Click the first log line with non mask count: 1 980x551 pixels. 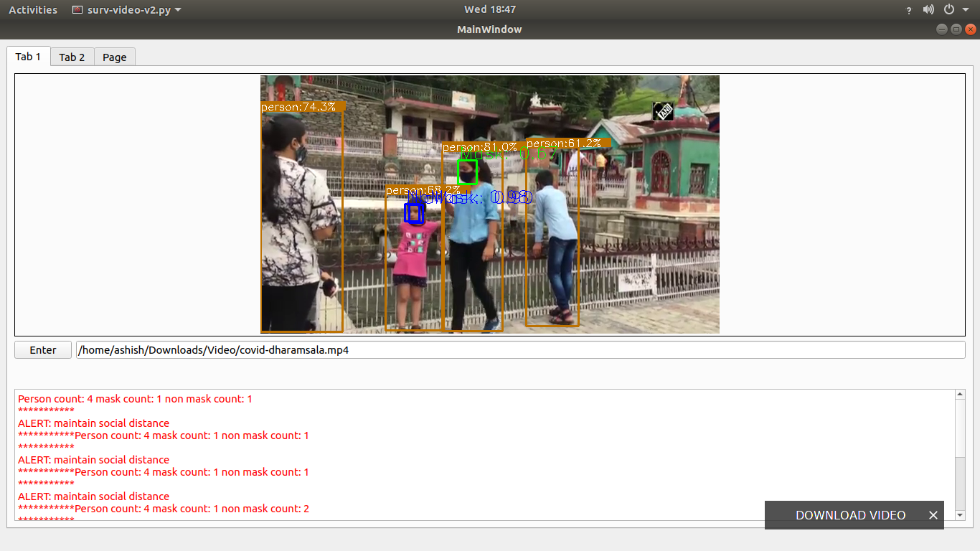click(x=135, y=399)
